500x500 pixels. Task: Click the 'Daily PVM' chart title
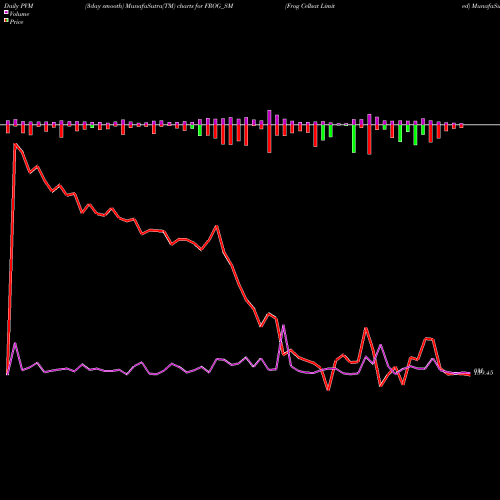19,6
